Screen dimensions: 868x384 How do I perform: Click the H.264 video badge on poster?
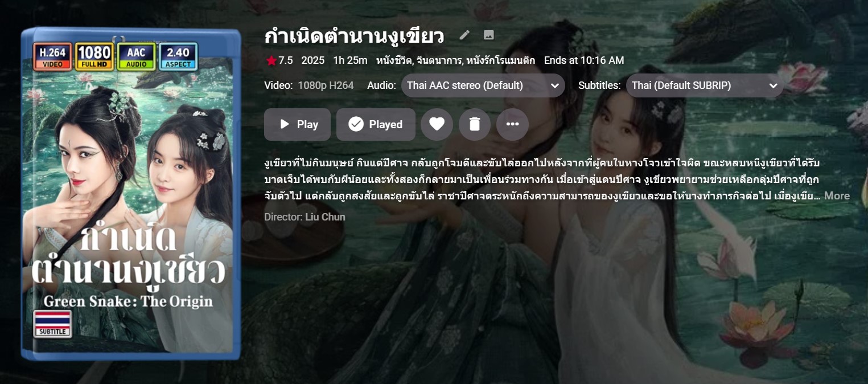52,56
